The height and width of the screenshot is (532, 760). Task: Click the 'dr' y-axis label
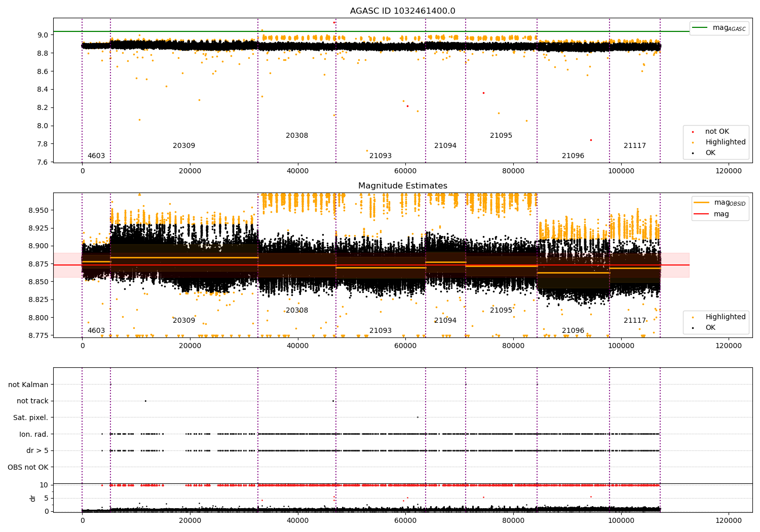pyautogui.click(x=33, y=498)
